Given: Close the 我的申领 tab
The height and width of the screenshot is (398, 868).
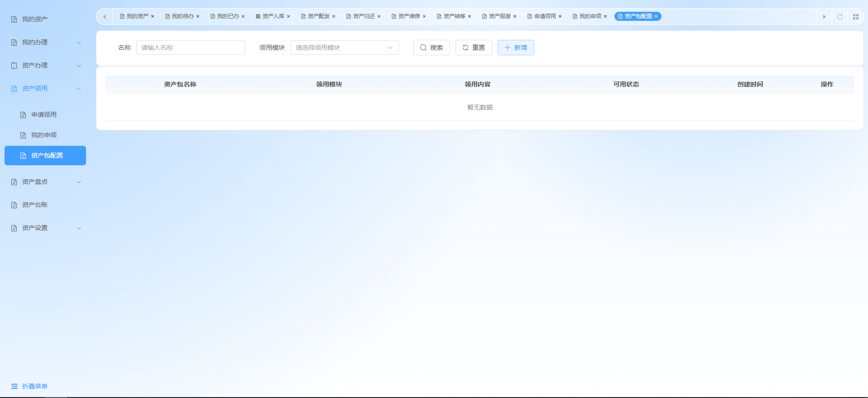Looking at the screenshot, I should click(605, 17).
